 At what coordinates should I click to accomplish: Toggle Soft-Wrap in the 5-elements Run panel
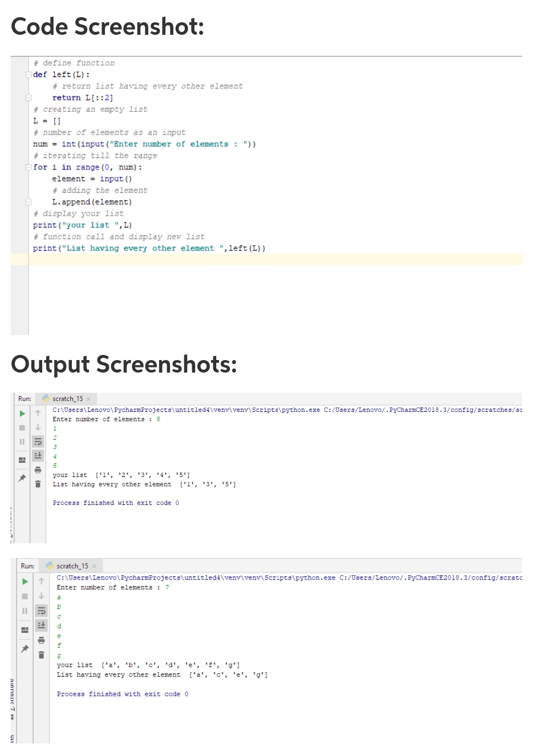tap(38, 442)
